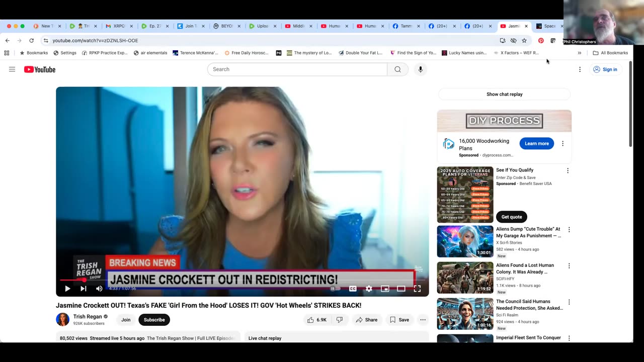Open Bookmarks folder in bookmarks bar
The width and height of the screenshot is (644, 362).
tap(34, 53)
